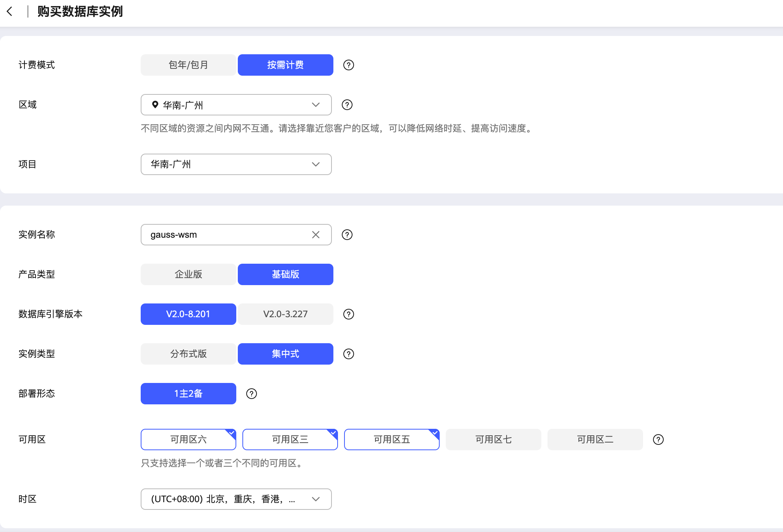Open help icon for database engine version
Image resolution: width=783 pixels, height=532 pixels.
tap(348, 314)
